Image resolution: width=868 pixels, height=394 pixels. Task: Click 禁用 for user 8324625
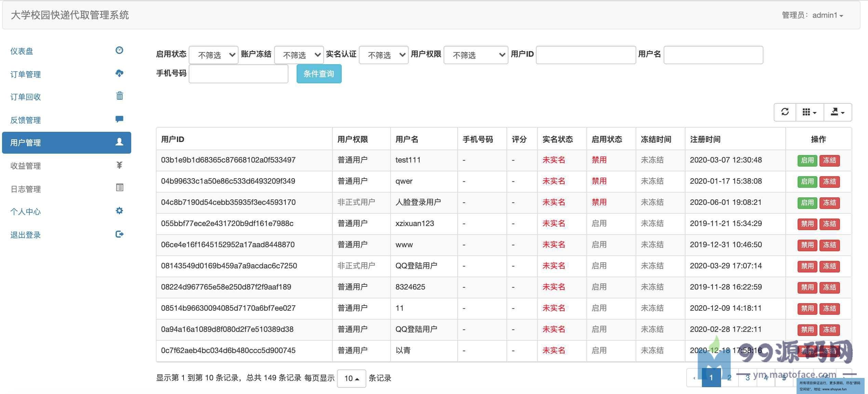point(807,287)
